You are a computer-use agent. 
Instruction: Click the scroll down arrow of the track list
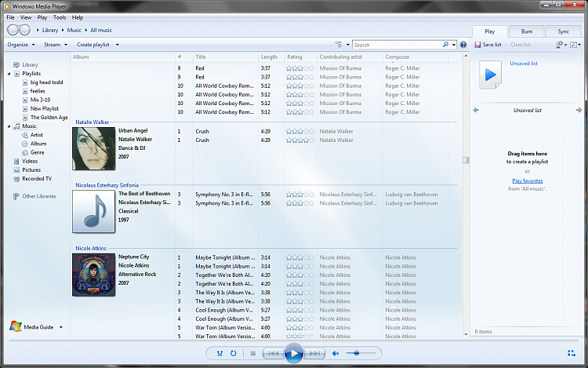(466, 334)
